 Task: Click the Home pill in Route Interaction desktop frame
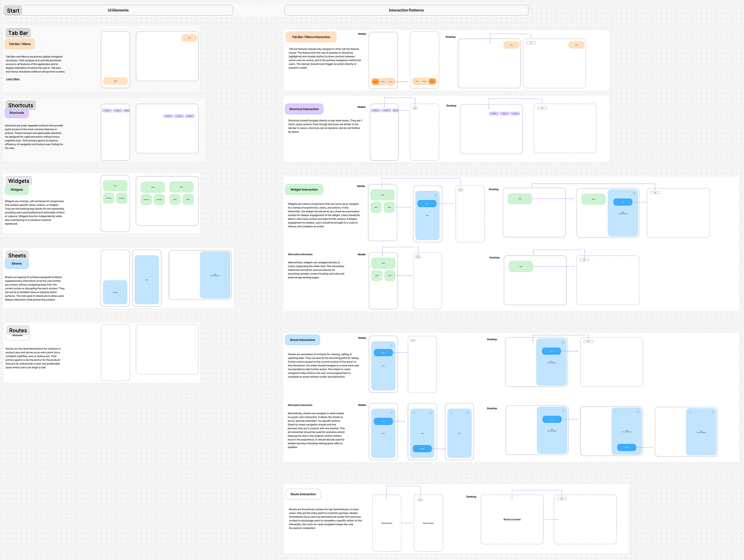click(x=561, y=499)
